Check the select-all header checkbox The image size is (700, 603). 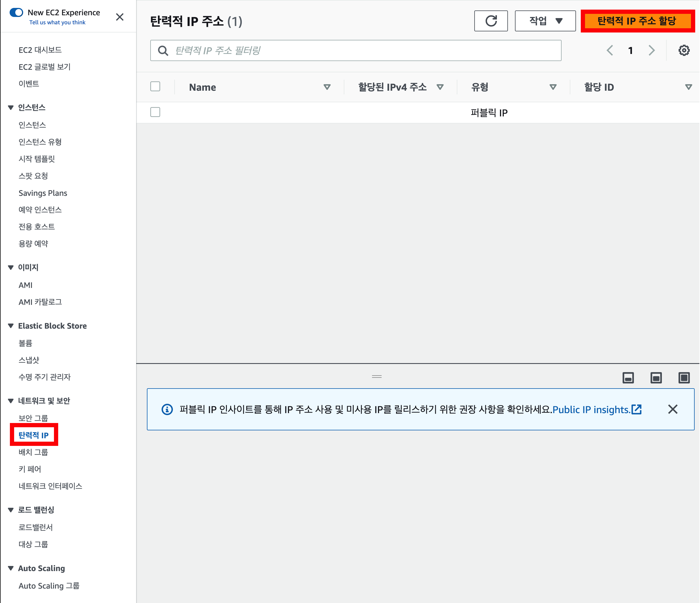155,86
